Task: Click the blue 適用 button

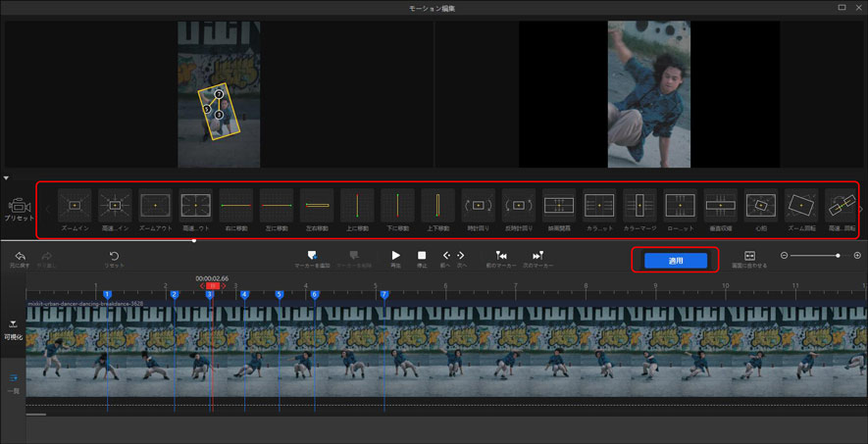Action: (675, 261)
